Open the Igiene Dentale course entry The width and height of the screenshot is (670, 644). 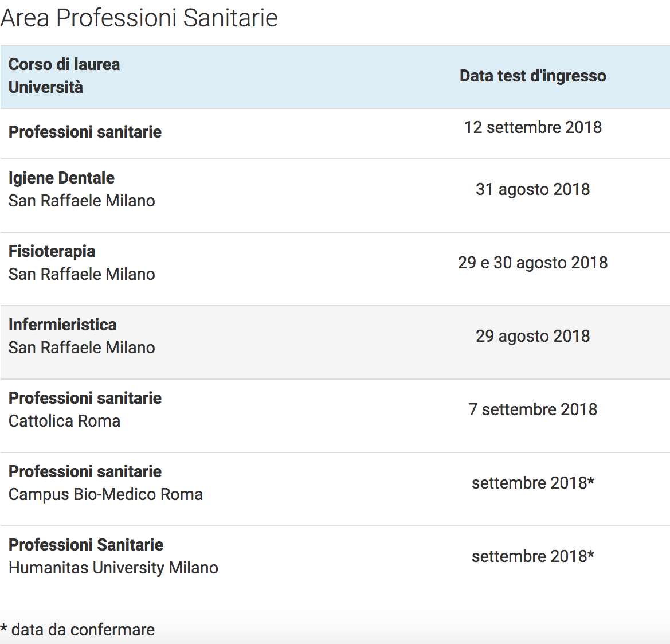[61, 178]
